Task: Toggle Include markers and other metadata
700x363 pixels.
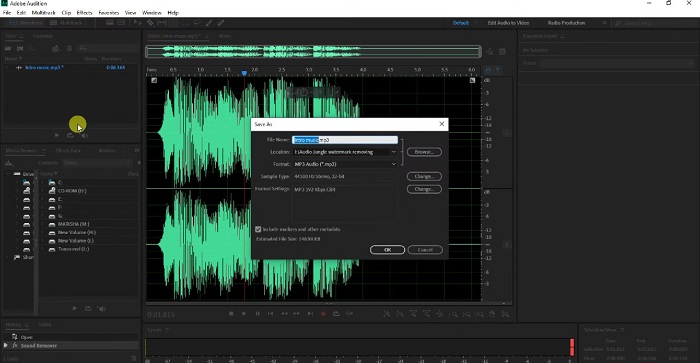Action: (x=258, y=229)
